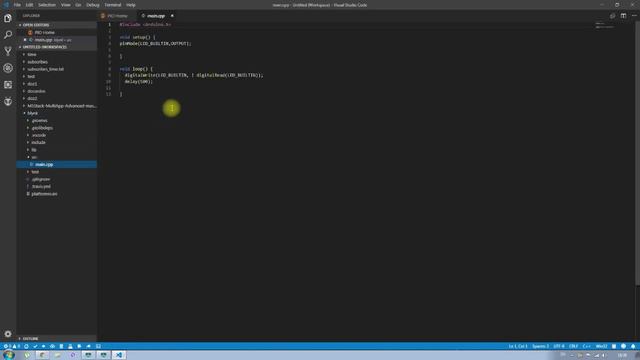
Task: Open the Search view in activity bar
Action: pos(8,35)
